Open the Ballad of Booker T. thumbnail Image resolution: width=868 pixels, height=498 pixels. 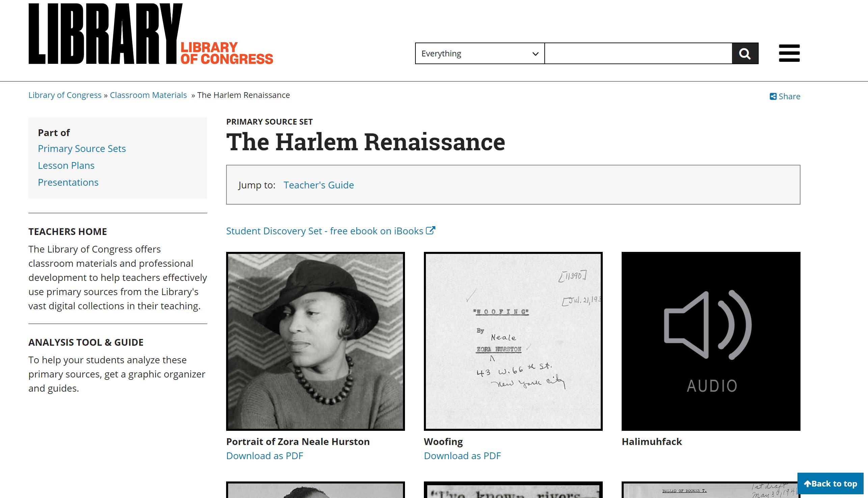(711, 490)
